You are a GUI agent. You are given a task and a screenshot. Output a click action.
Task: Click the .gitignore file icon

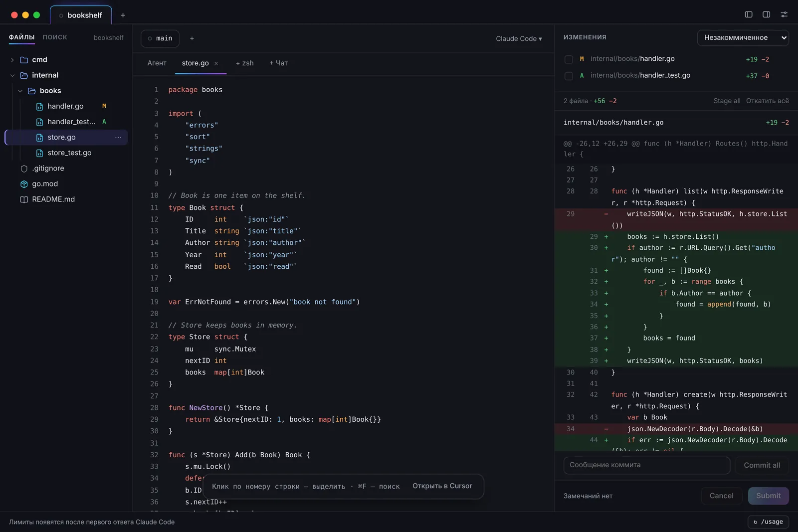(x=24, y=169)
